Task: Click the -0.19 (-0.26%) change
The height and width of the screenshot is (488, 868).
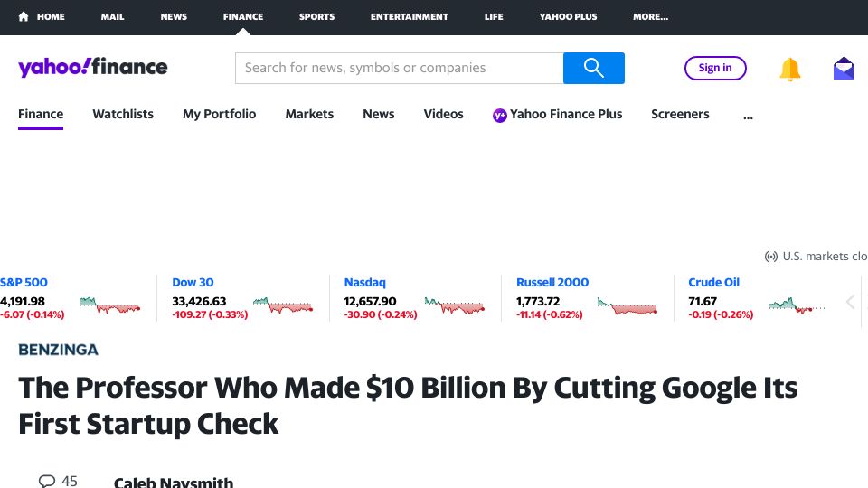Action: pos(721,314)
